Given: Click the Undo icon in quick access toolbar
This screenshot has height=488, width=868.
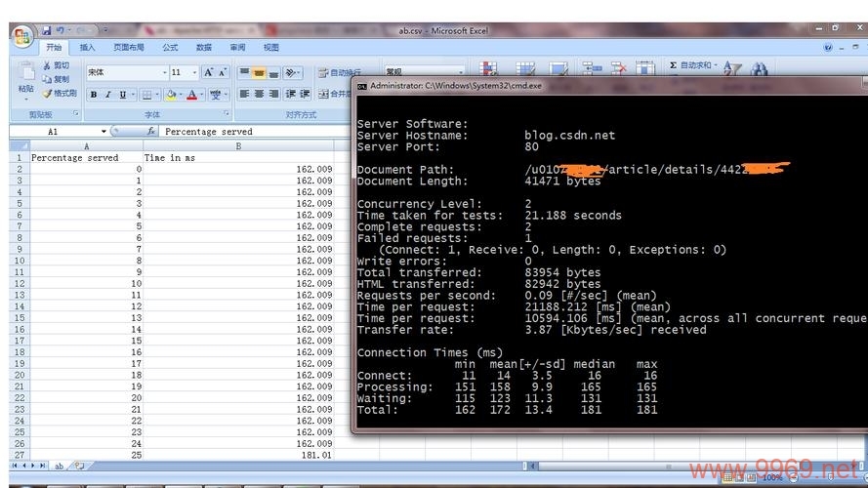Looking at the screenshot, I should click(x=60, y=30).
